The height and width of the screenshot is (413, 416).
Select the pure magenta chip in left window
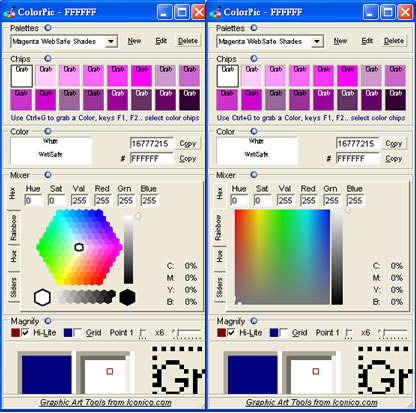pos(141,76)
